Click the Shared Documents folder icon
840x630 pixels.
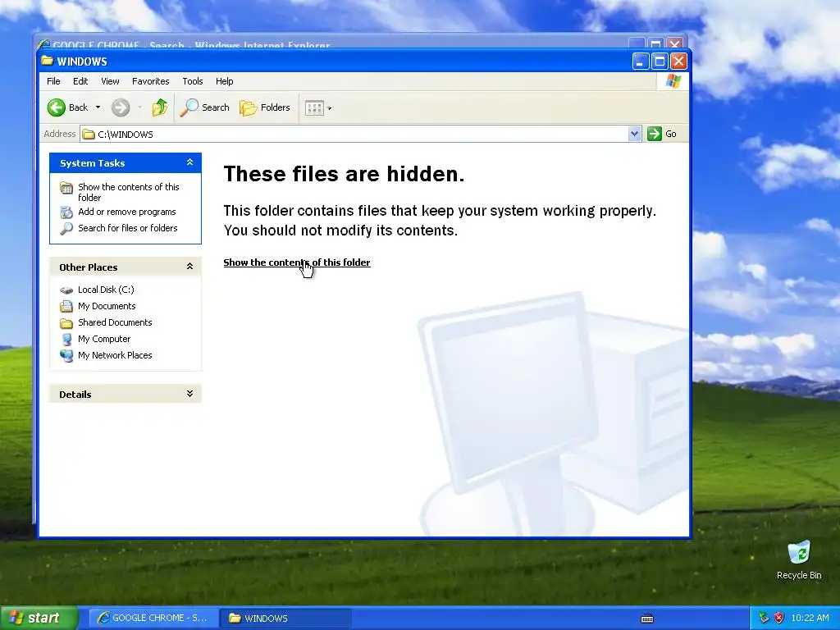pos(66,323)
